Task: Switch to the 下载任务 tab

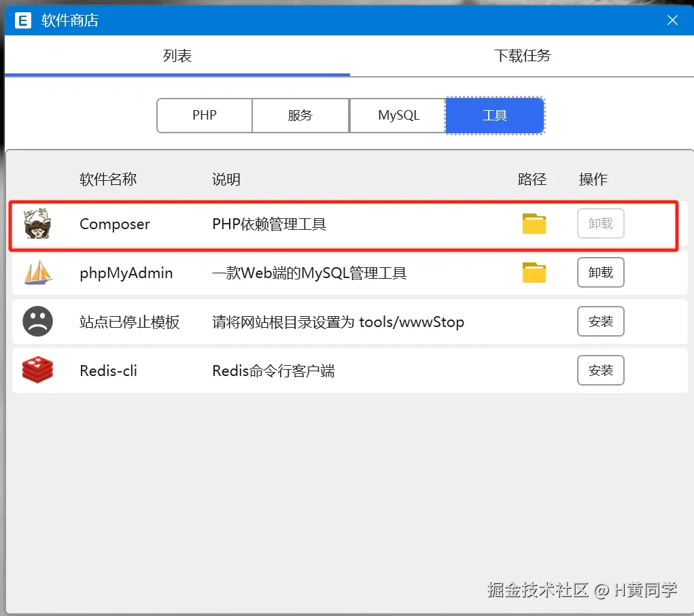Action: click(522, 56)
